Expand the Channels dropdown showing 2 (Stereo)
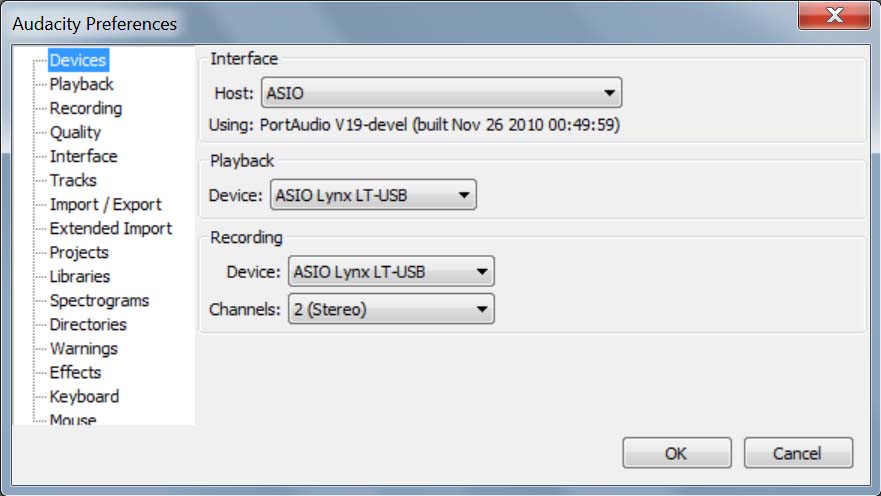This screenshot has height=496, width=881. (391, 309)
